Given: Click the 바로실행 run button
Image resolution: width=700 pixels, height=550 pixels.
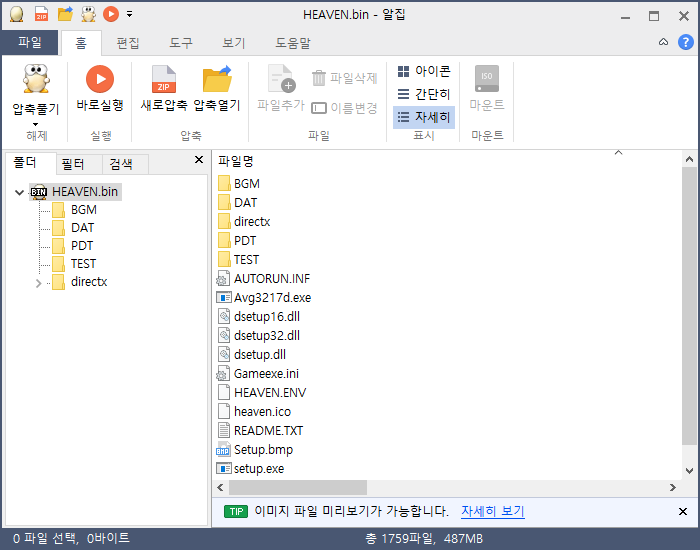Looking at the screenshot, I should 100,88.
